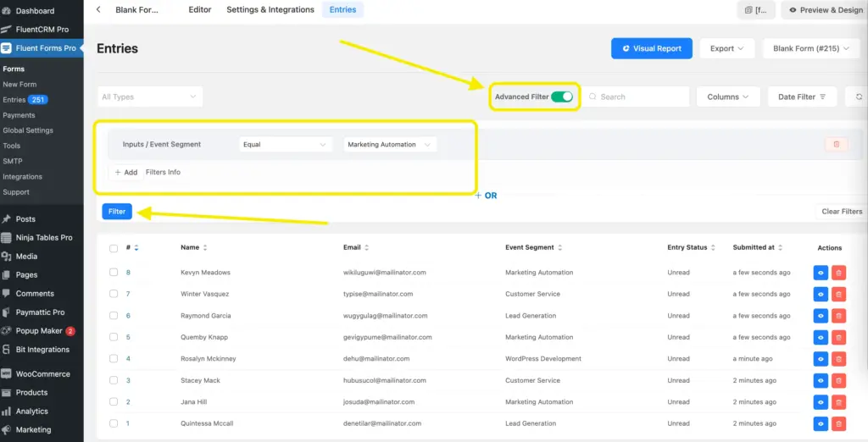The height and width of the screenshot is (442, 868).
Task: Click the back arrow beside Blank Form title
Action: pos(98,10)
